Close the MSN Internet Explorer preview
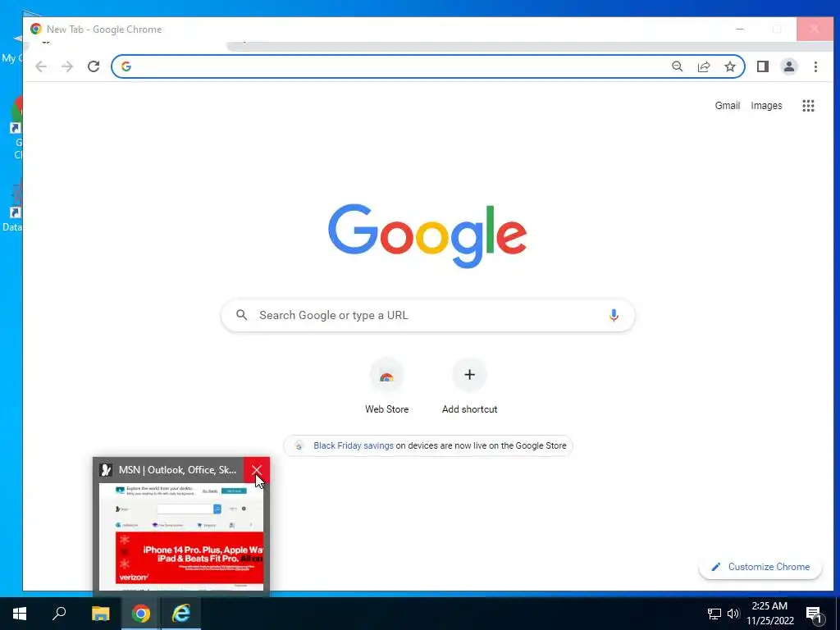 pos(257,470)
